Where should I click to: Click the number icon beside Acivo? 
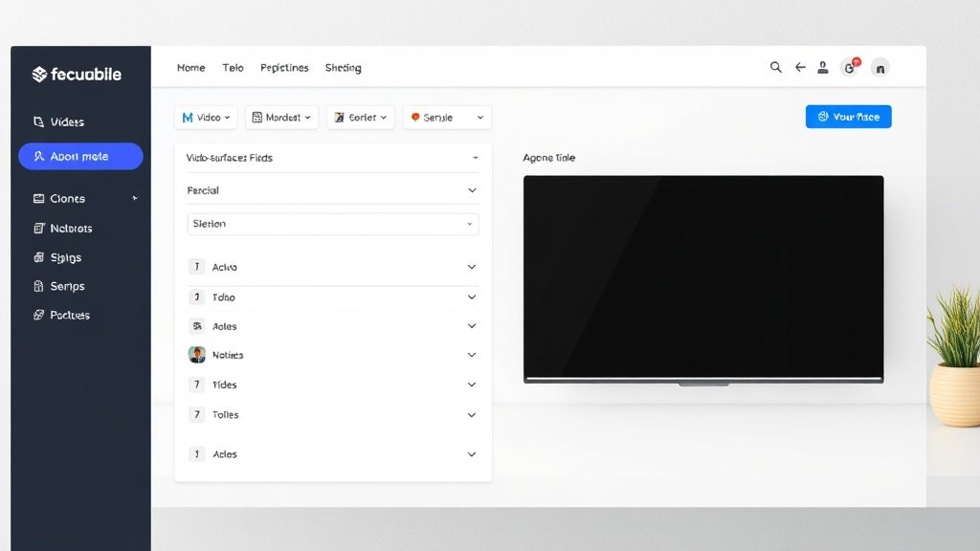pos(197,267)
